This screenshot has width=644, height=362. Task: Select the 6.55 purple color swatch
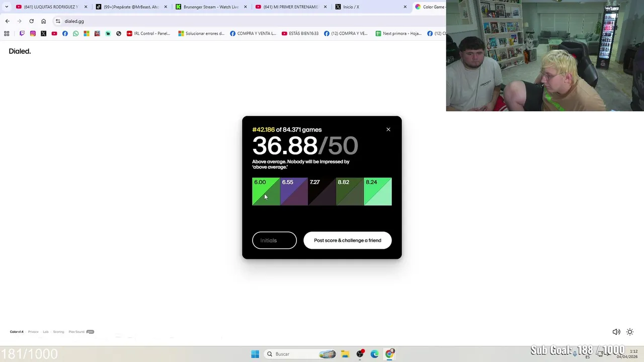(x=294, y=192)
